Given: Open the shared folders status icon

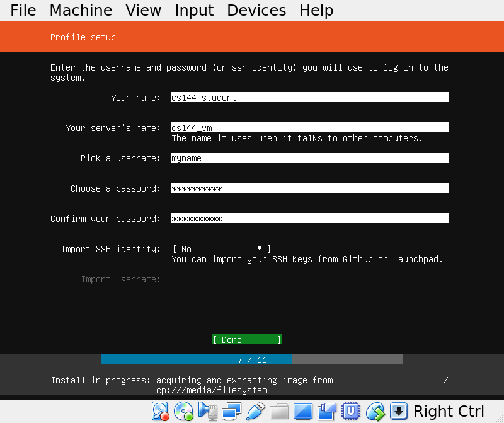Looking at the screenshot, I should coord(278,412).
